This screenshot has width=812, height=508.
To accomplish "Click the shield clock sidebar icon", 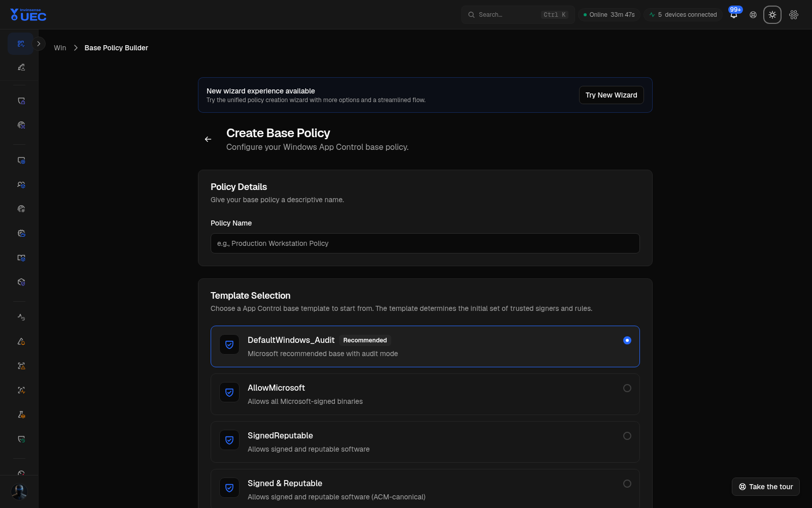I will click(21, 439).
